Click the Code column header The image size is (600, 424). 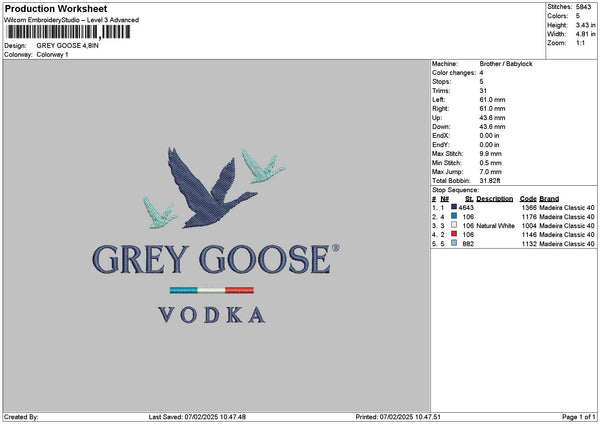point(528,199)
